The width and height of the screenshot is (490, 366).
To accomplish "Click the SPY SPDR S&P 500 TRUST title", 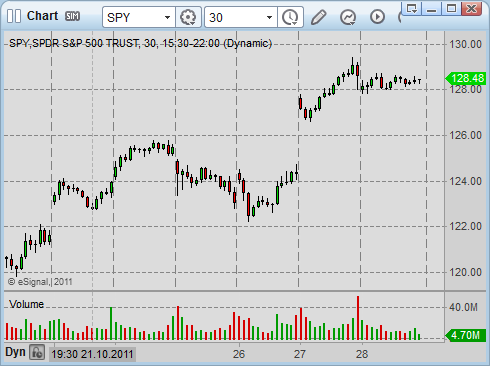I will (140, 43).
